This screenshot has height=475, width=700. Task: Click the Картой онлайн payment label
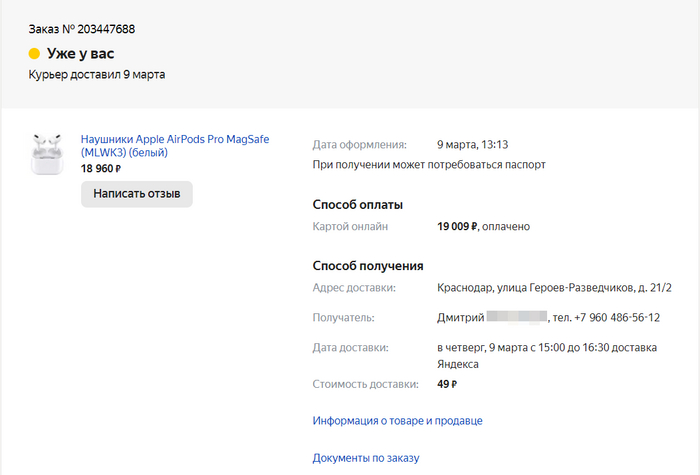point(350,227)
